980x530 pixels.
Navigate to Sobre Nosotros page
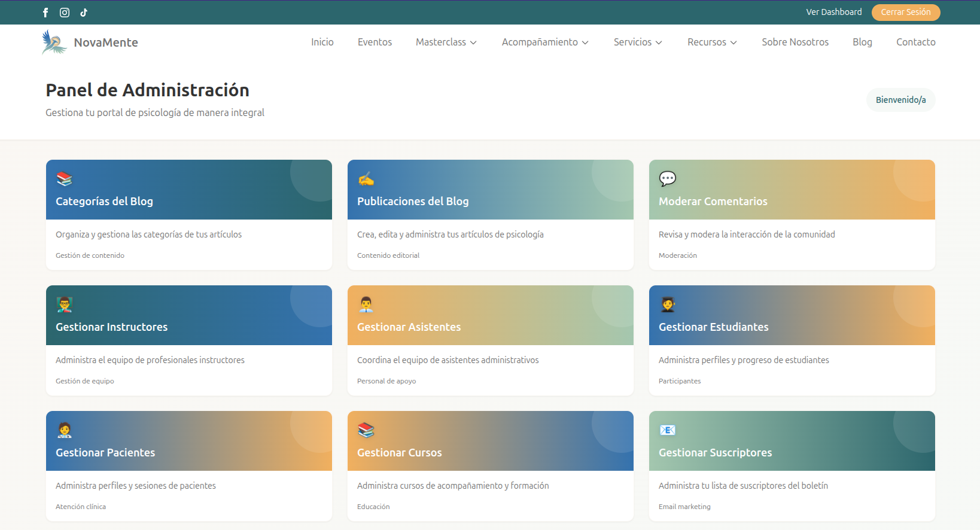coord(795,42)
